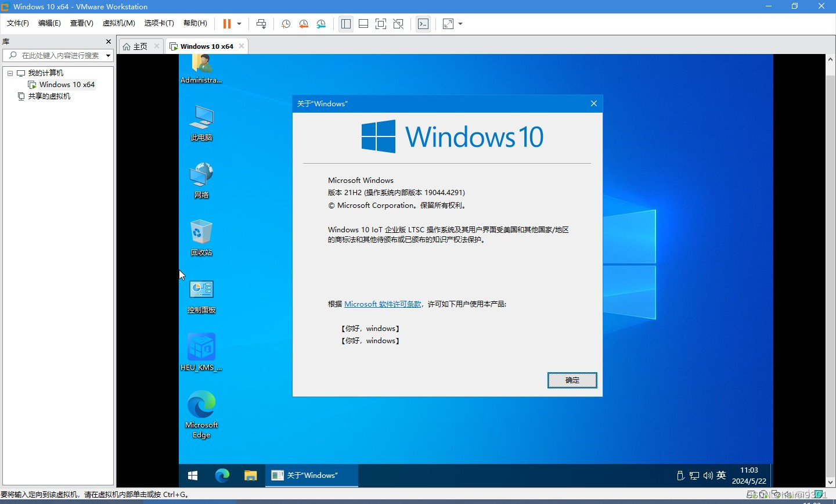
Task: Open the 帮助(H) menu
Action: 195,23
